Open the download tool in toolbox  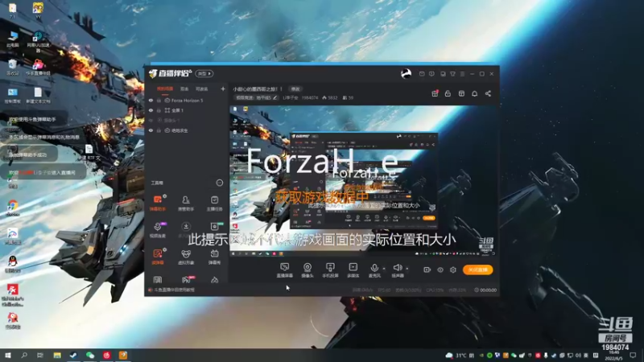[x=186, y=227]
